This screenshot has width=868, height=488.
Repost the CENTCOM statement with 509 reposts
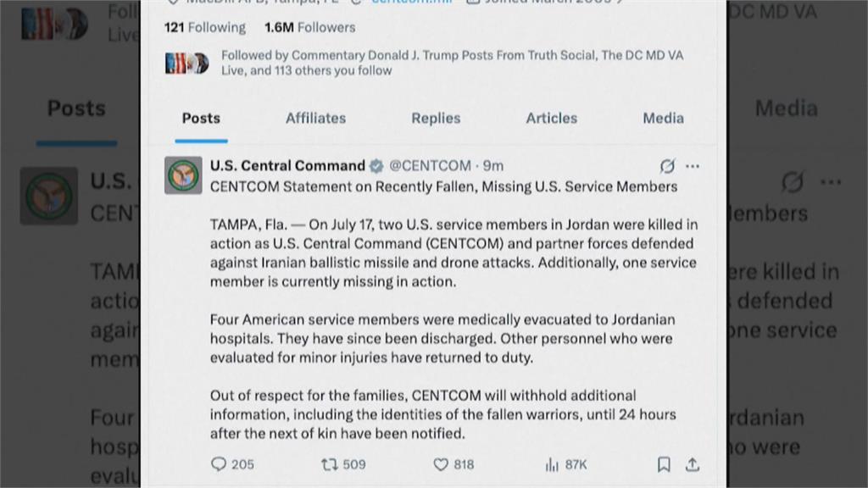(x=330, y=465)
